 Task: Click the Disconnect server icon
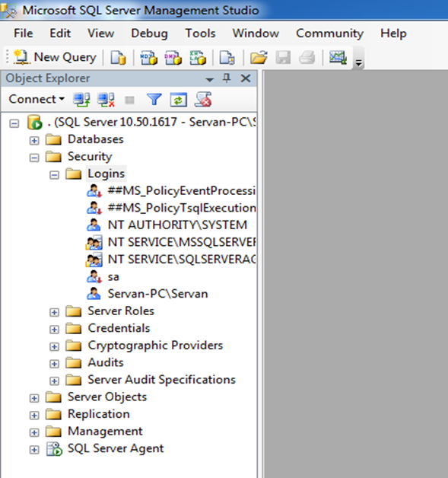tap(106, 100)
